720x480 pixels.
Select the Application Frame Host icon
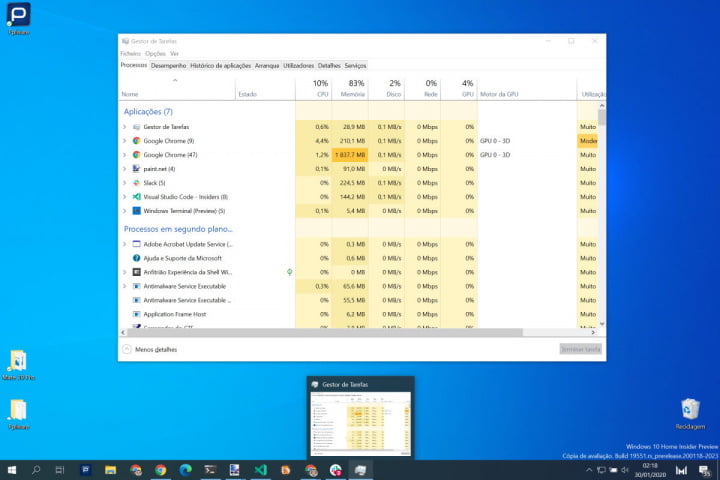[136, 314]
